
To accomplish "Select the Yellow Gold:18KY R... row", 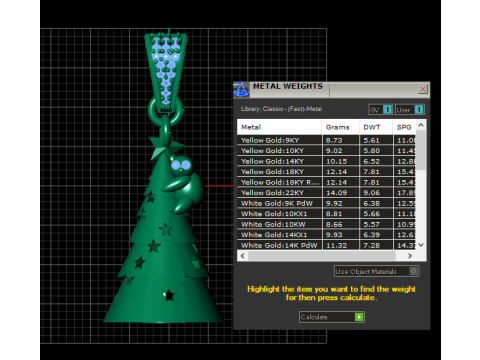I will pos(326,182).
